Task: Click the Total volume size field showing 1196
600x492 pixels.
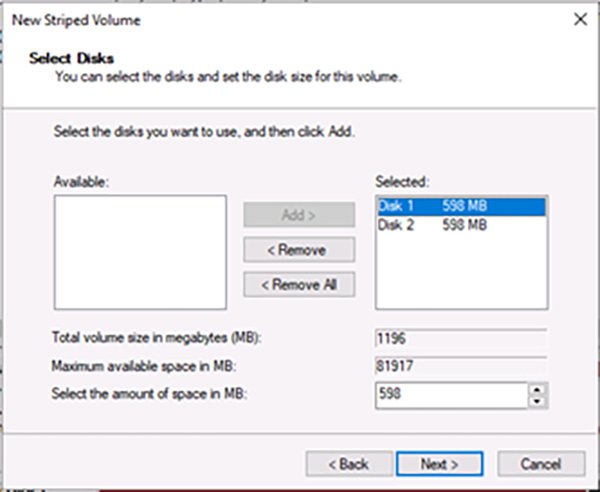Action: [460, 338]
